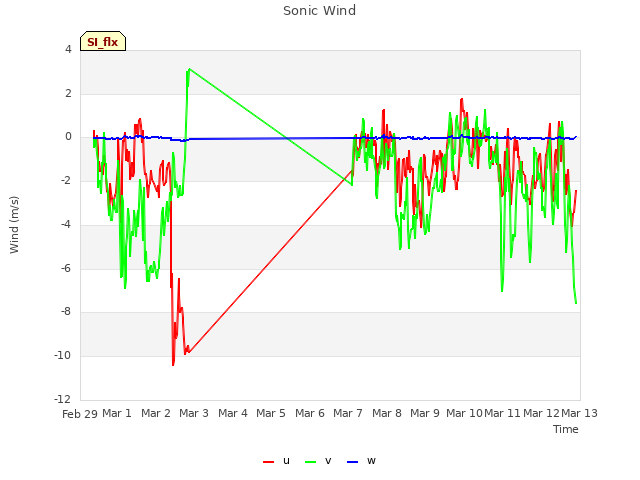
Task: Click the red u minimum near -10 m/s
Action: pos(173,364)
